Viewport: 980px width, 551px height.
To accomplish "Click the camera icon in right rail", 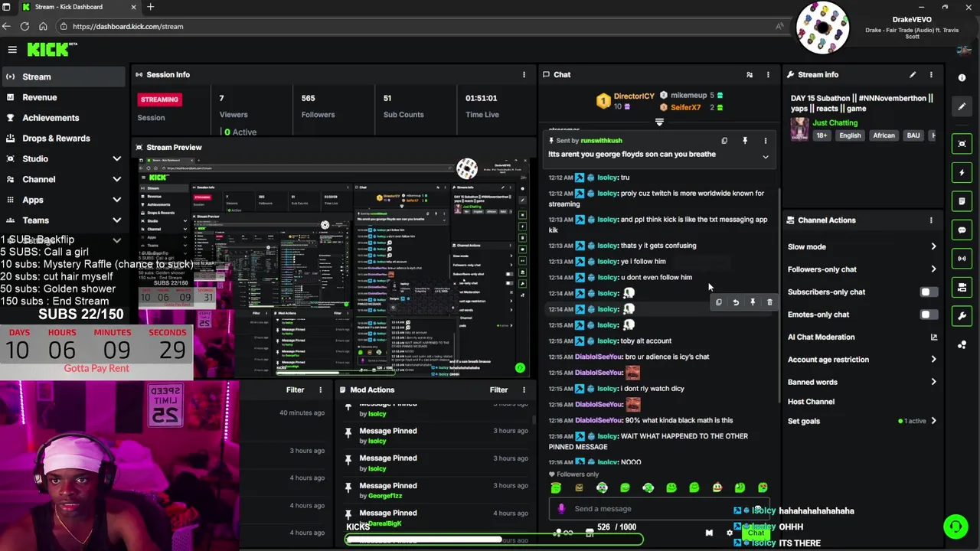I will (962, 287).
